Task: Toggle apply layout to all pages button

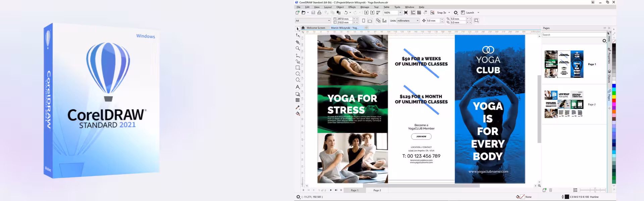Action: 378,21
